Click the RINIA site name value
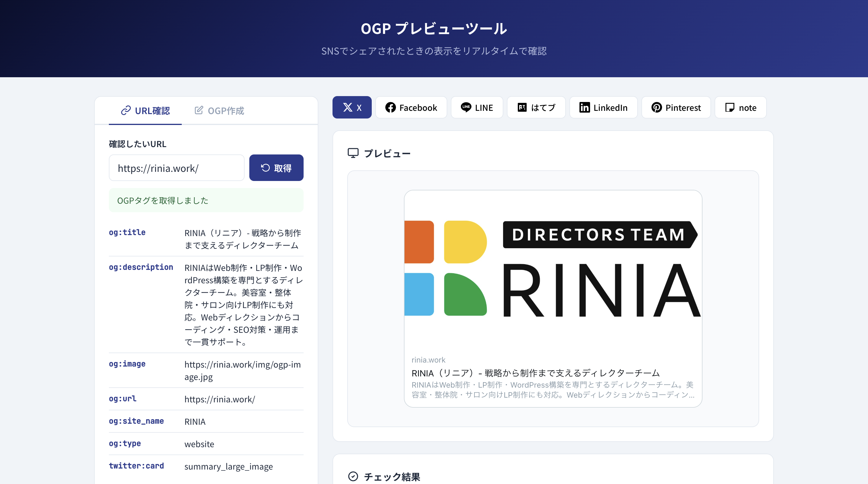The height and width of the screenshot is (484, 868). (x=195, y=422)
